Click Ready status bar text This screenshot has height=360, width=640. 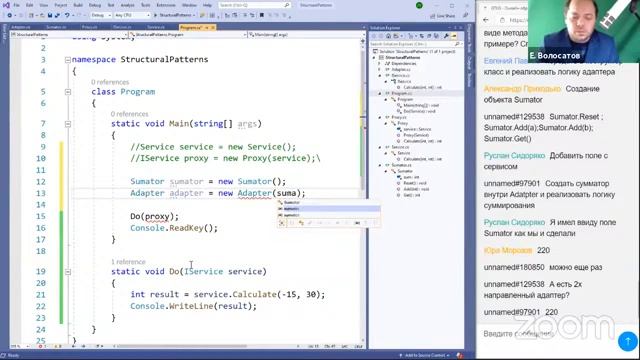(x=13, y=356)
